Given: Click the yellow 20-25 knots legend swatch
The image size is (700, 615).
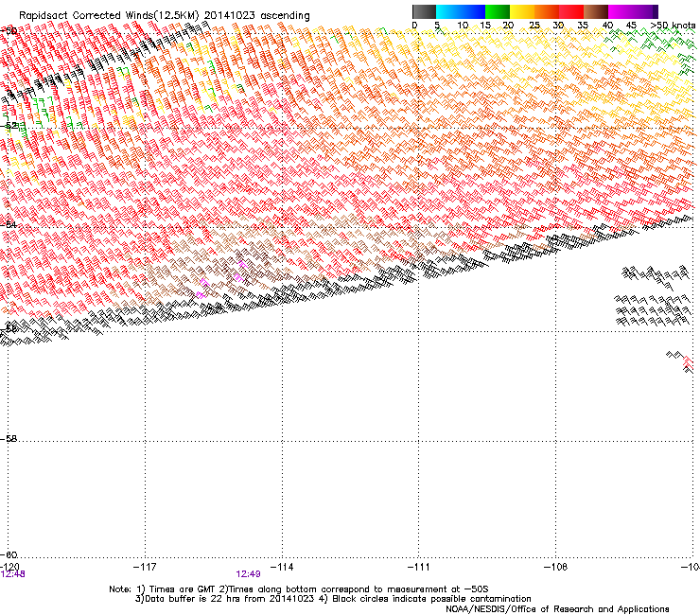Looking at the screenshot, I should pos(522,11).
